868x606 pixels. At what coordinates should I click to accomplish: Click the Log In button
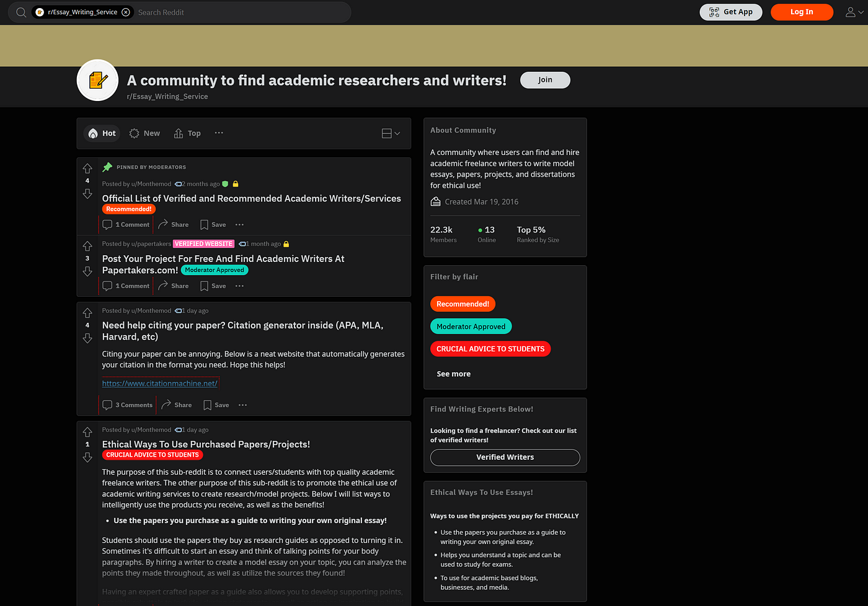pyautogui.click(x=802, y=12)
